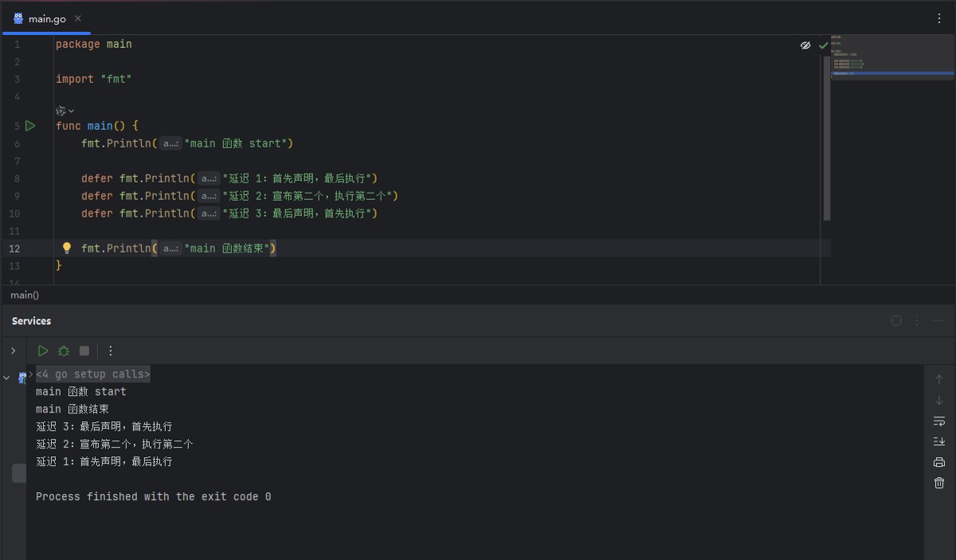Viewport: 956px width, 560px height.
Task: Click line number 8 in gutter
Action: tap(17, 178)
